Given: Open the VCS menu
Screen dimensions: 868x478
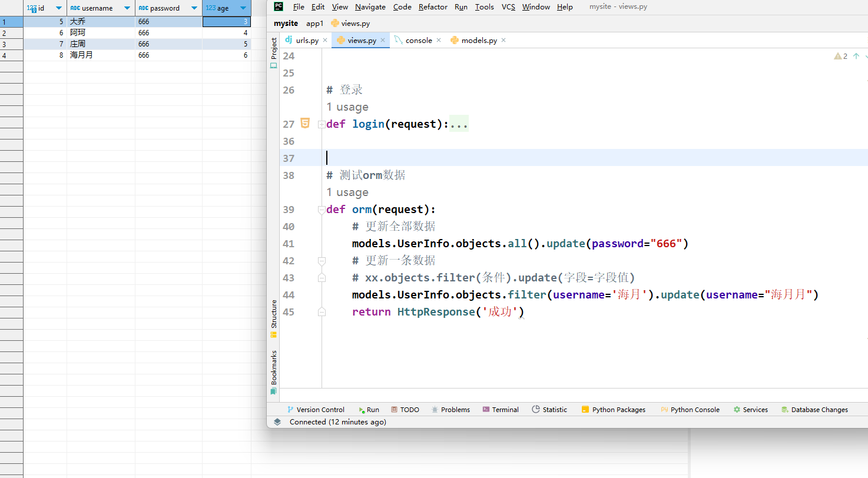Looking at the screenshot, I should pyautogui.click(x=508, y=7).
